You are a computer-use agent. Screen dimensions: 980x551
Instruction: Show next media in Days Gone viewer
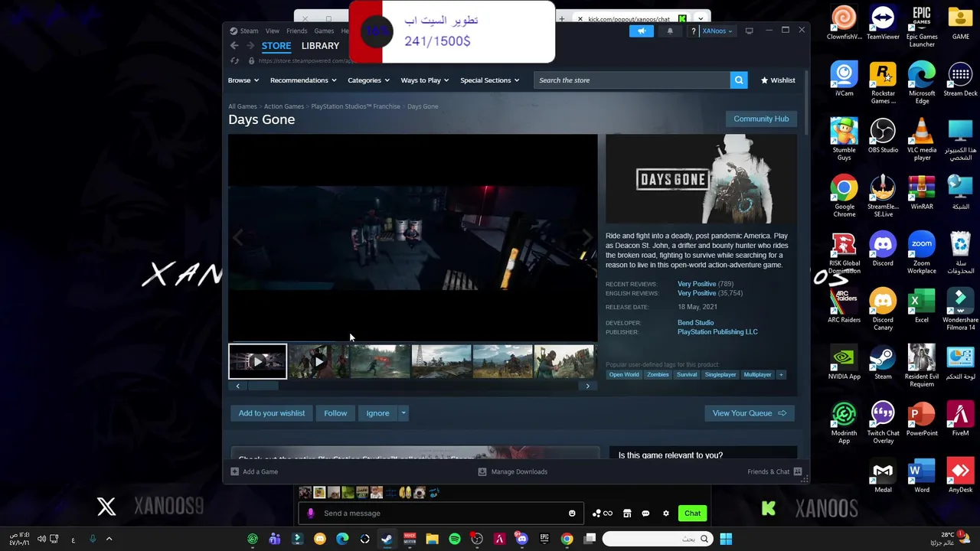pos(587,237)
